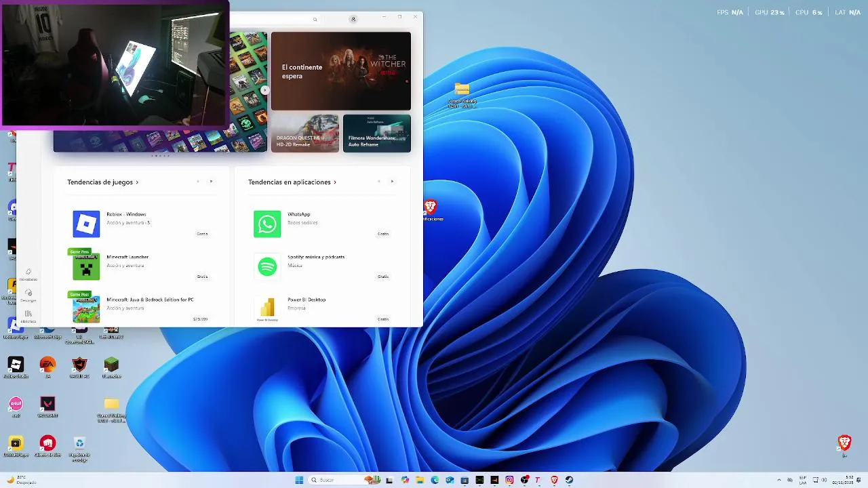
Task: Open Steam from the taskbar
Action: click(x=569, y=480)
